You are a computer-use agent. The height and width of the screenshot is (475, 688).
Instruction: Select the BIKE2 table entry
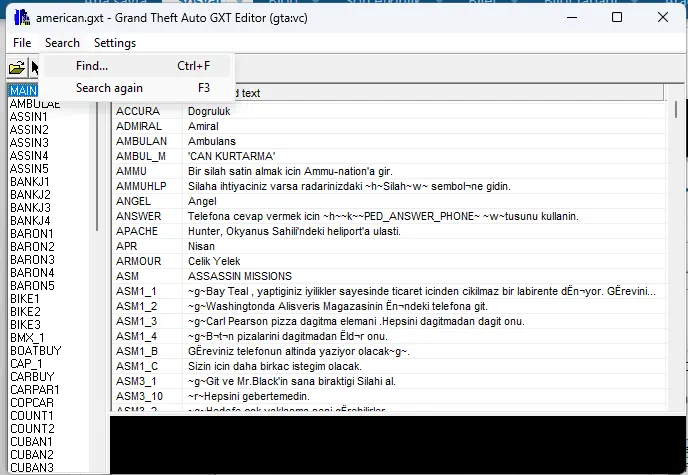tap(25, 312)
